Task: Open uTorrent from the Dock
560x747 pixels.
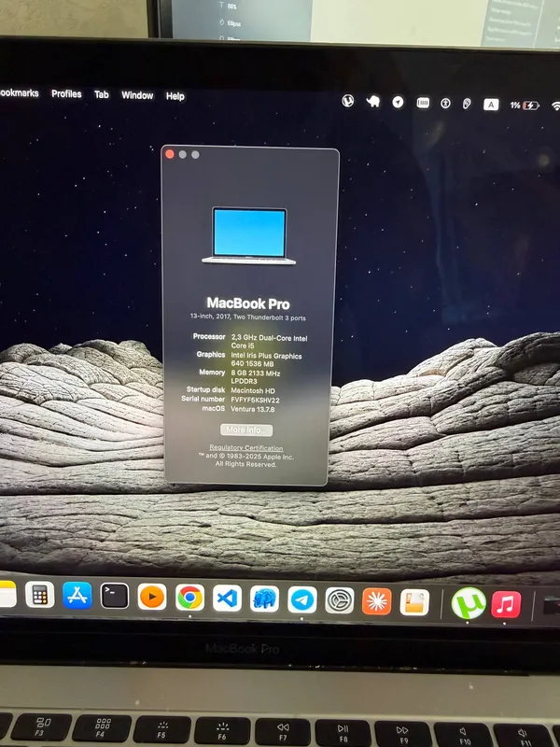Action: [469, 603]
